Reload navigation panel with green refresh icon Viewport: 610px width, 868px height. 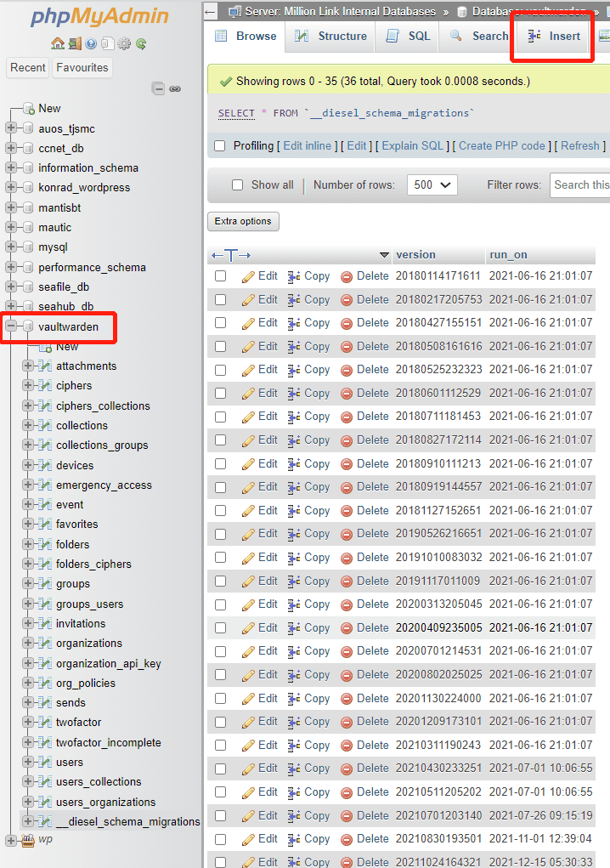pyautogui.click(x=141, y=43)
